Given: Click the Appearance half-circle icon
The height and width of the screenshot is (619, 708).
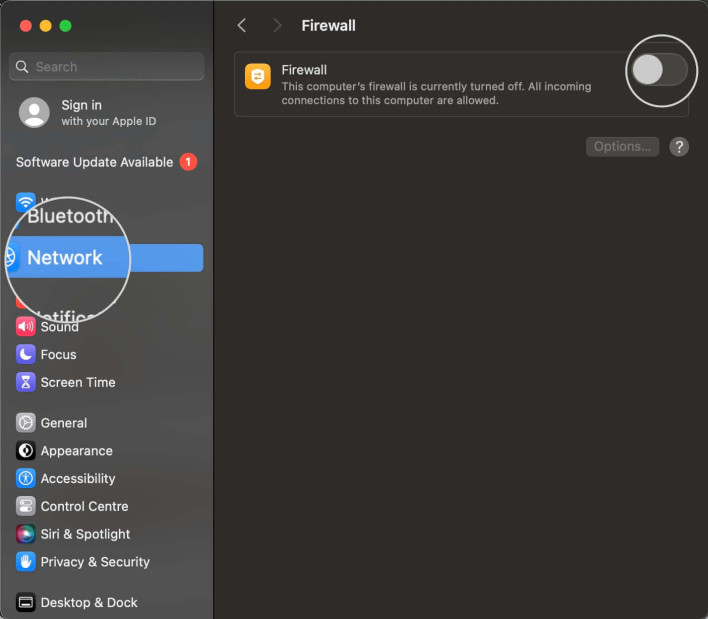Looking at the screenshot, I should [26, 451].
